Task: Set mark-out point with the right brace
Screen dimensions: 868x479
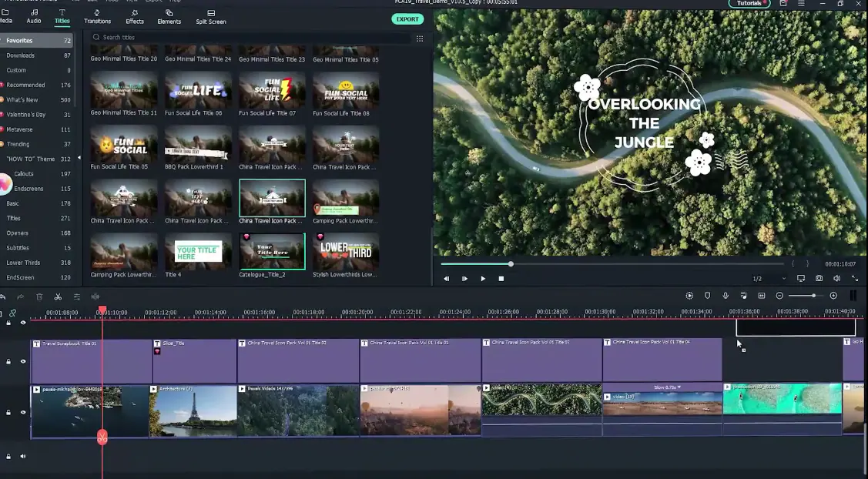Action: click(807, 264)
